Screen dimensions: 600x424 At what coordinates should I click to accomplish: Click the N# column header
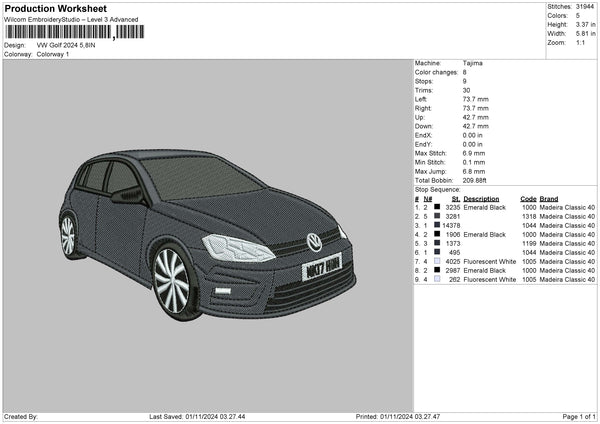click(x=428, y=198)
